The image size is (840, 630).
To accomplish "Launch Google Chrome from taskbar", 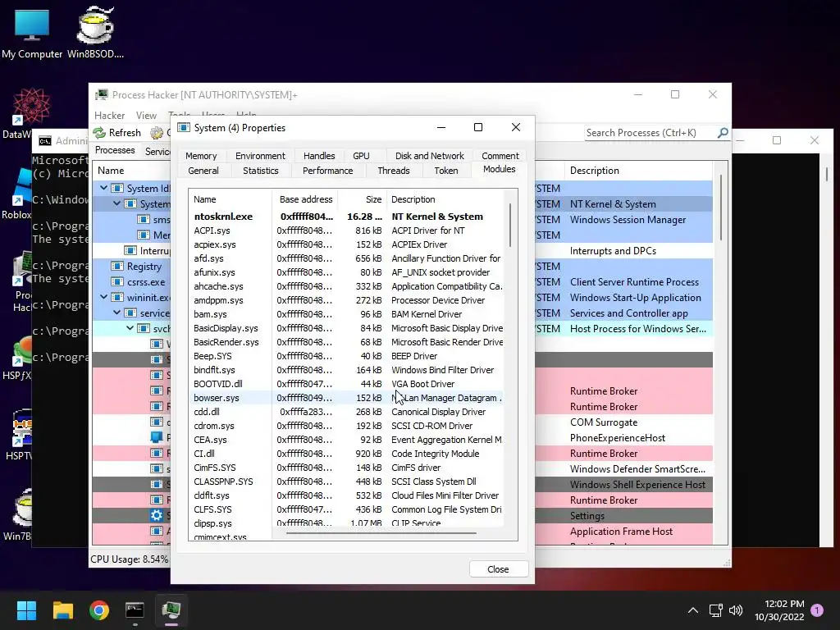I will [99, 610].
